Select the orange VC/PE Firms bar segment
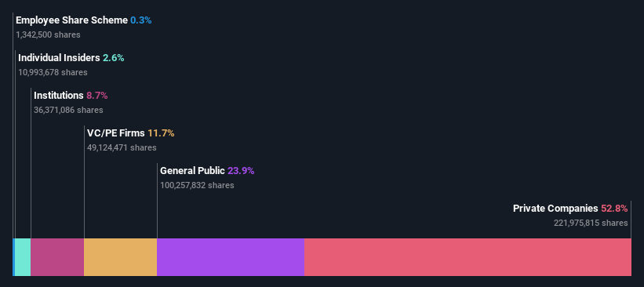This screenshot has width=644, height=287. coord(120,257)
